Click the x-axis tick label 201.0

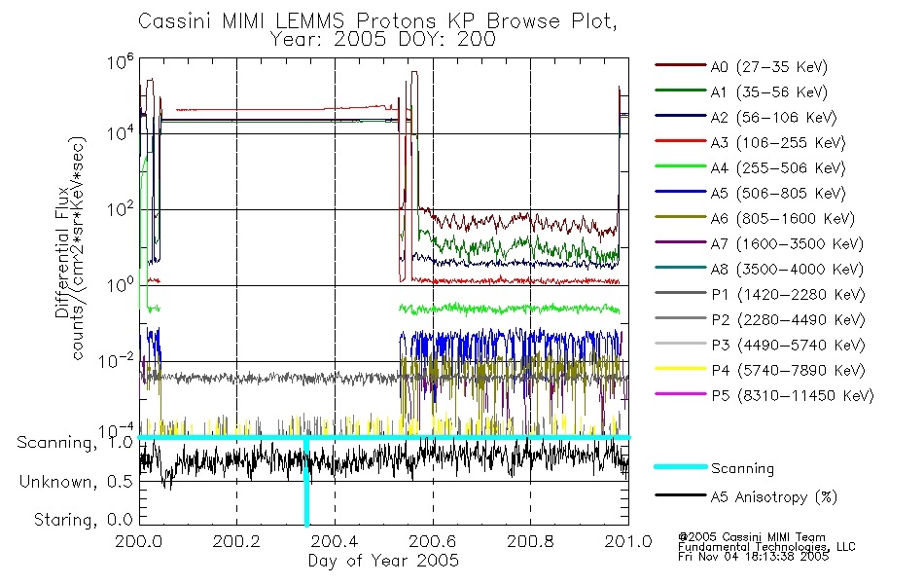(x=628, y=541)
